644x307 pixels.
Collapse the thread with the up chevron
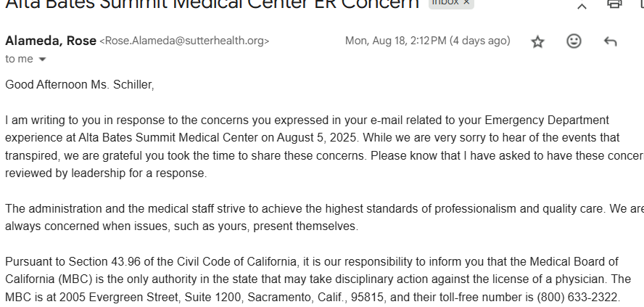tap(582, 6)
